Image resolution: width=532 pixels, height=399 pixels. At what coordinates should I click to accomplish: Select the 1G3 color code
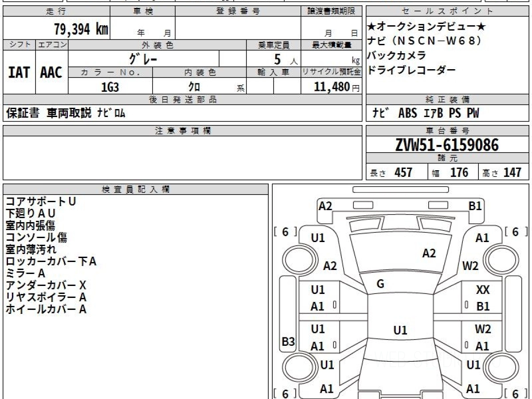(110, 87)
